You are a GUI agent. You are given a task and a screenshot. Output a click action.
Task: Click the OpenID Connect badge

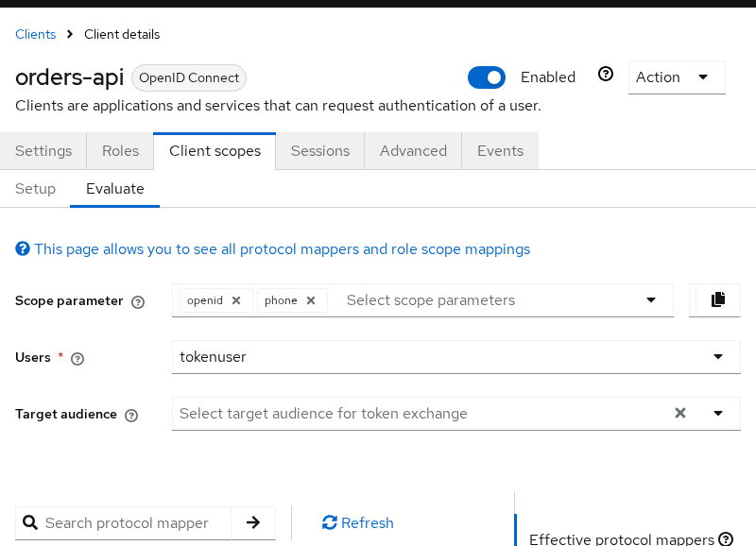click(x=189, y=77)
